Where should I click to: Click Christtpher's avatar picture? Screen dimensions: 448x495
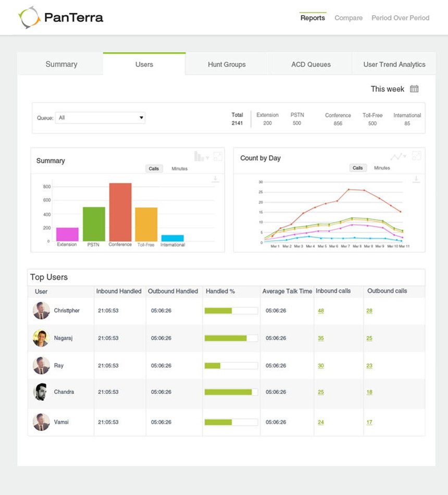[x=41, y=311]
